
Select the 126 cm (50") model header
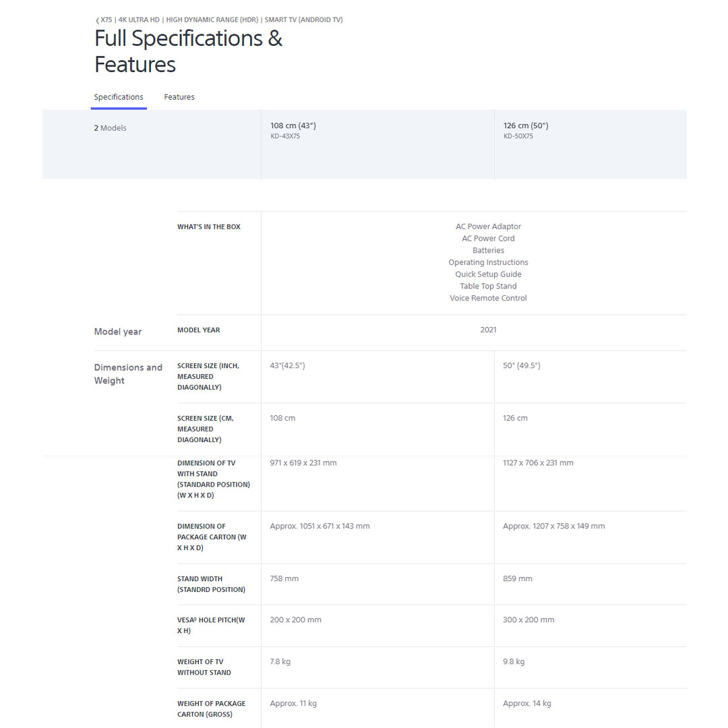coord(526,125)
